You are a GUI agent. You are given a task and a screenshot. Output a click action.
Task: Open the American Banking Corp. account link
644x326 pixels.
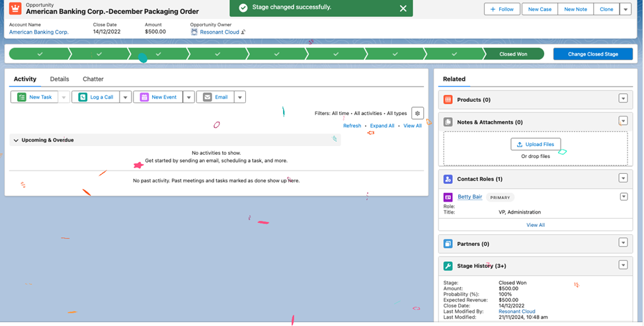38,32
